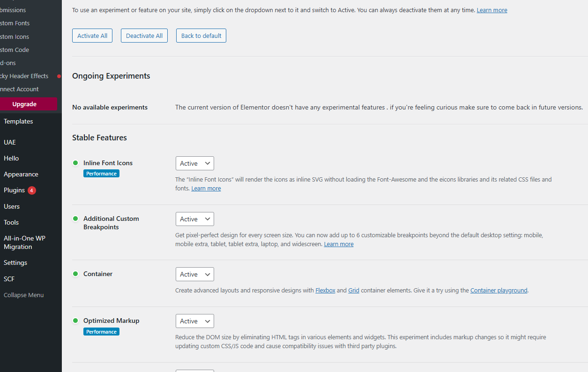The height and width of the screenshot is (372, 588).
Task: Collapse the admin sidebar menu
Action: (23, 295)
